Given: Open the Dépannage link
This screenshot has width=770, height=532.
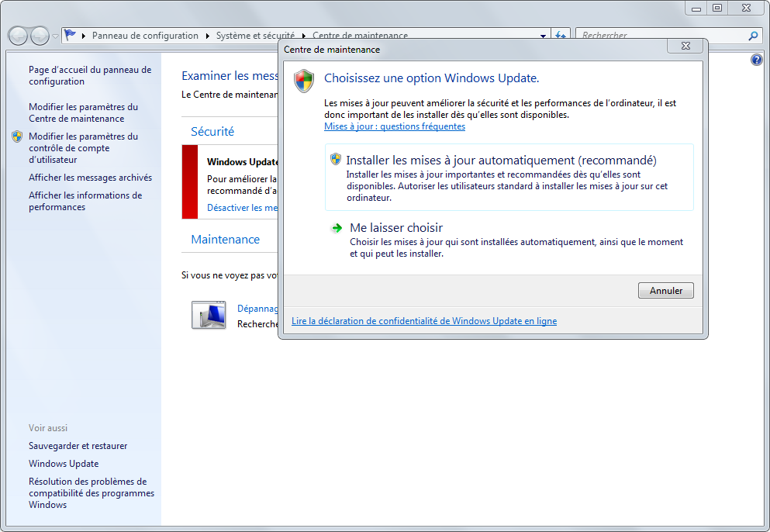Looking at the screenshot, I should pyautogui.click(x=257, y=309).
